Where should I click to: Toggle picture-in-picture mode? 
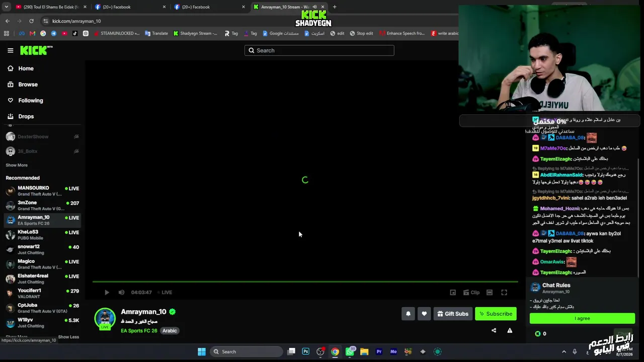coord(453,292)
